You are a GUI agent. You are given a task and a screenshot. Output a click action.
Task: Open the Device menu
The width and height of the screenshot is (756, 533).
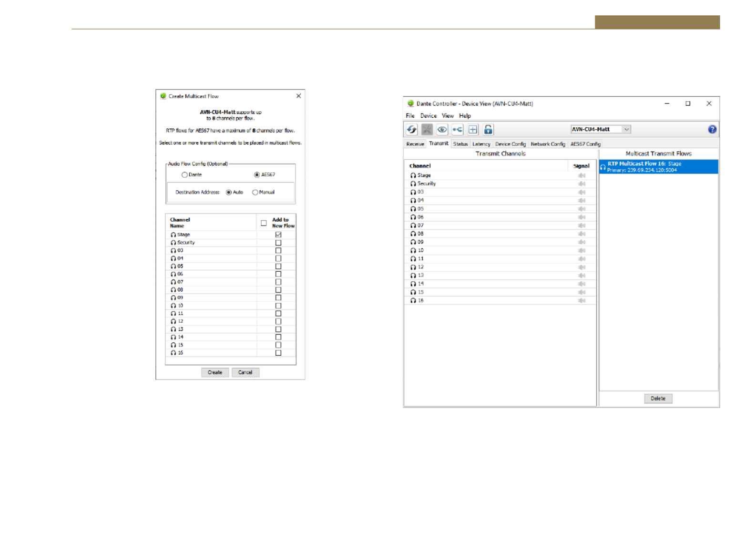pyautogui.click(x=428, y=116)
